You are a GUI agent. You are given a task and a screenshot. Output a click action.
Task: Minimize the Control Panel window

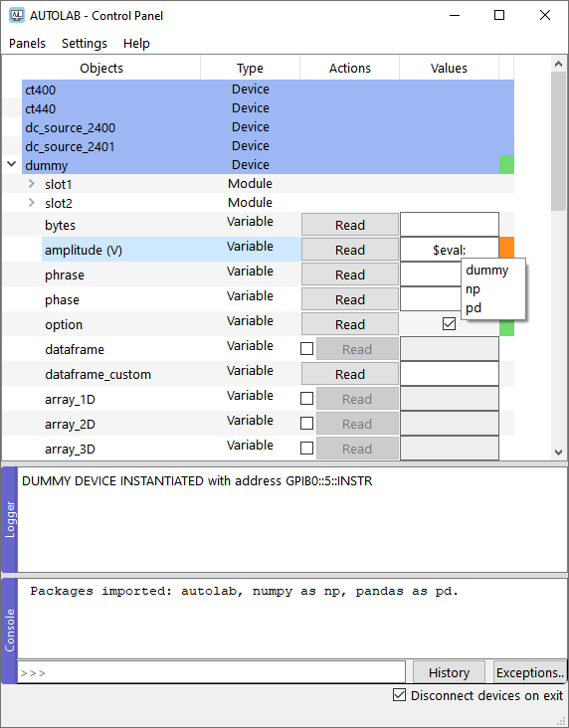[455, 15]
